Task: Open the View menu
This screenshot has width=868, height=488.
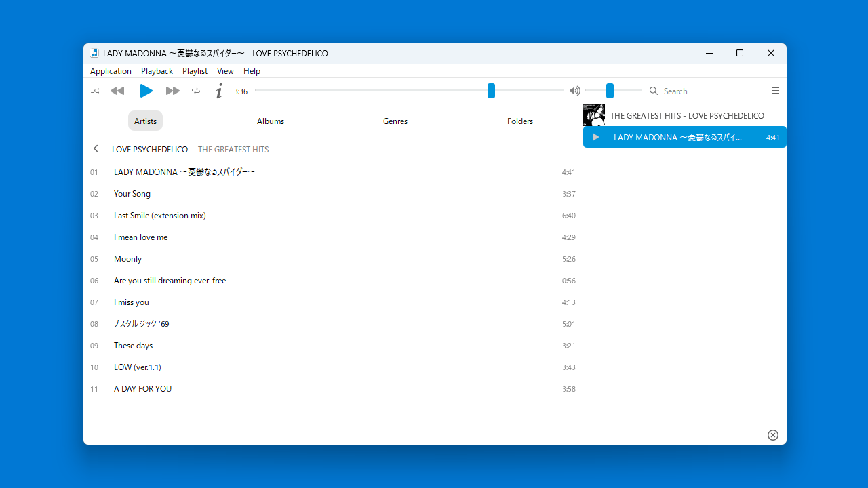Action: (x=225, y=71)
